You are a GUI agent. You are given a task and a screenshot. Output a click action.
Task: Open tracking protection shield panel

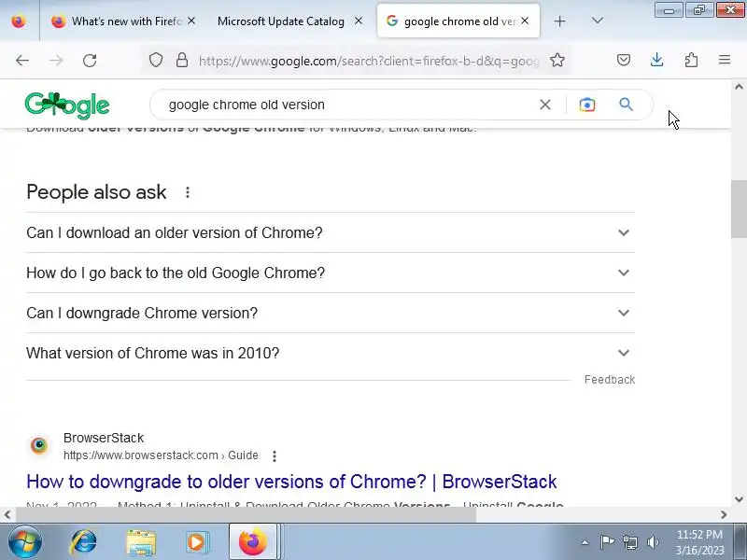(x=156, y=60)
